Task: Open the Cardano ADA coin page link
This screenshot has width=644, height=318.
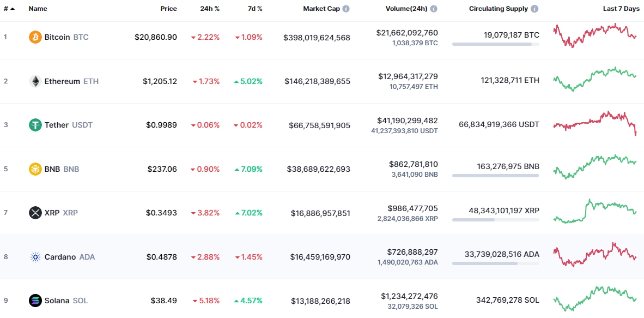Action: point(69,257)
